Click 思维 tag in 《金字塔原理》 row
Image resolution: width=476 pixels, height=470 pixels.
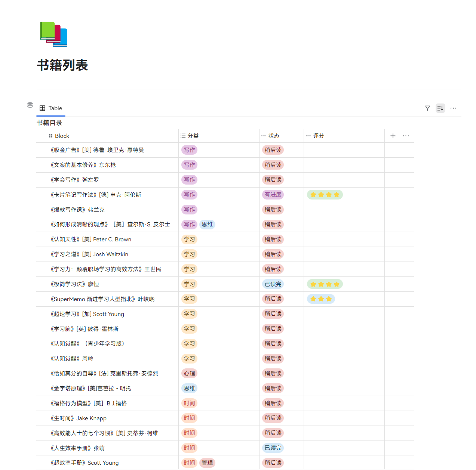coord(190,389)
